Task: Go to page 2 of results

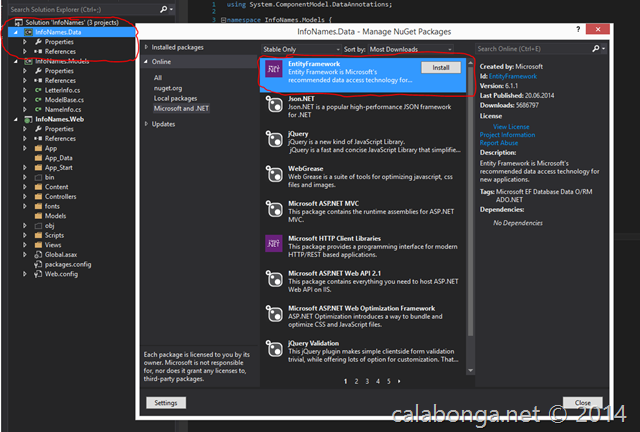Action: click(x=356, y=381)
